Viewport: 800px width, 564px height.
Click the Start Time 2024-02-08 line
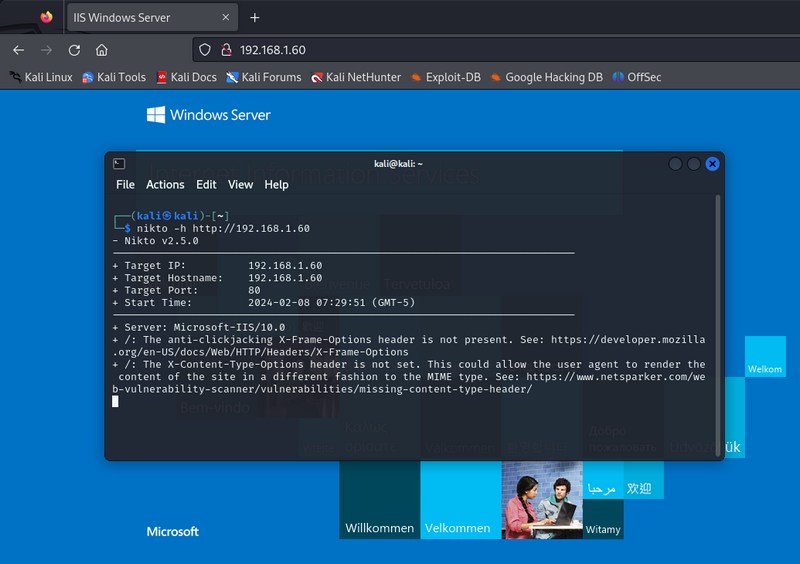click(264, 303)
